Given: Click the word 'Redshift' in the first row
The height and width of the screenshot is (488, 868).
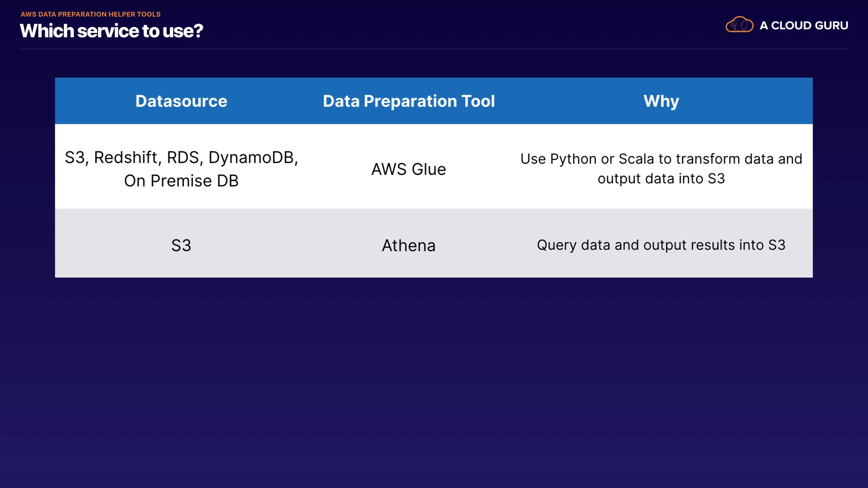Looking at the screenshot, I should tap(126, 158).
